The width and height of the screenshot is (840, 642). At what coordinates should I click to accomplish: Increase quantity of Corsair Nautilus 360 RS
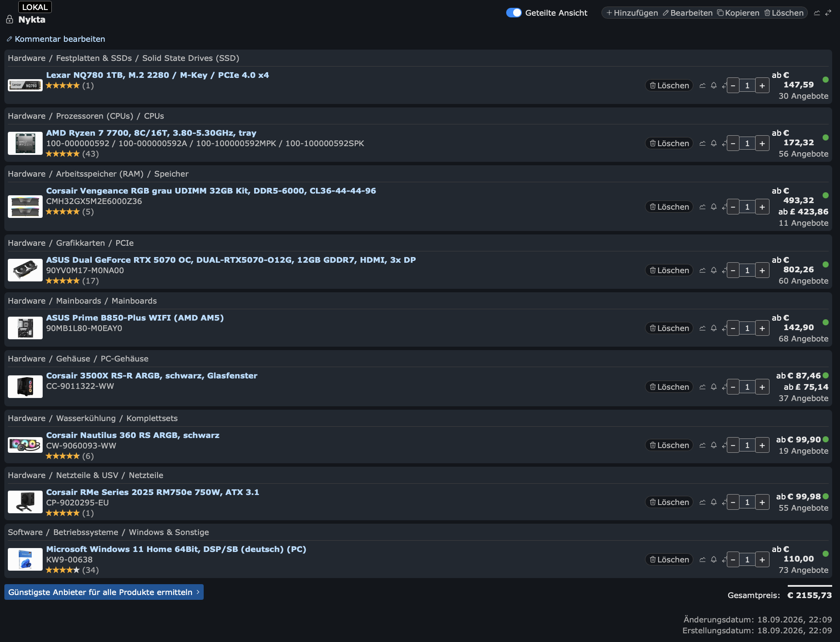(x=762, y=445)
